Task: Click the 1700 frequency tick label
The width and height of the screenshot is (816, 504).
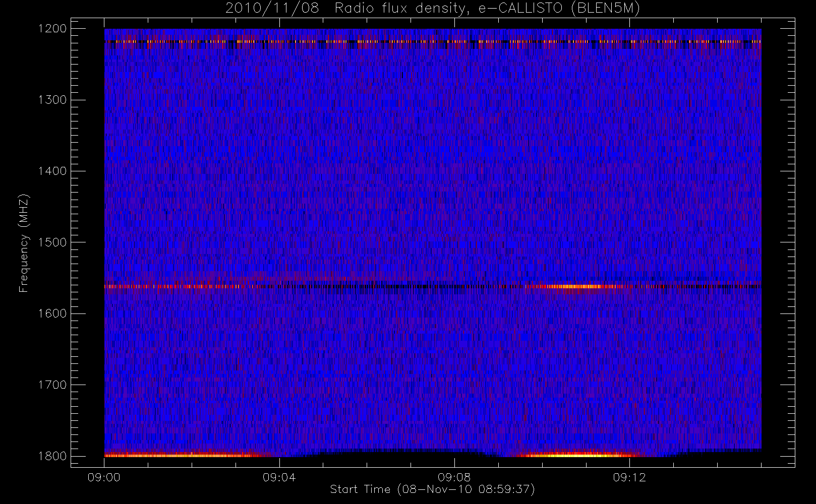Action: point(52,385)
